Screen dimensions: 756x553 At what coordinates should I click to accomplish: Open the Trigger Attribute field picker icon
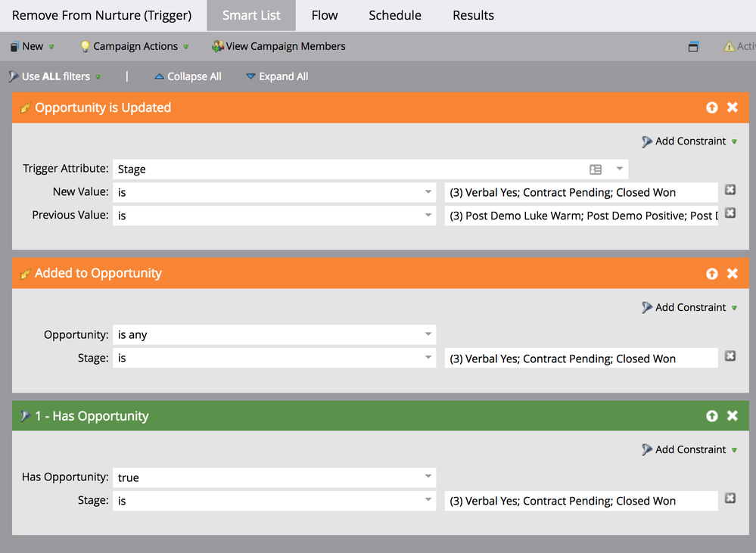pyautogui.click(x=596, y=169)
